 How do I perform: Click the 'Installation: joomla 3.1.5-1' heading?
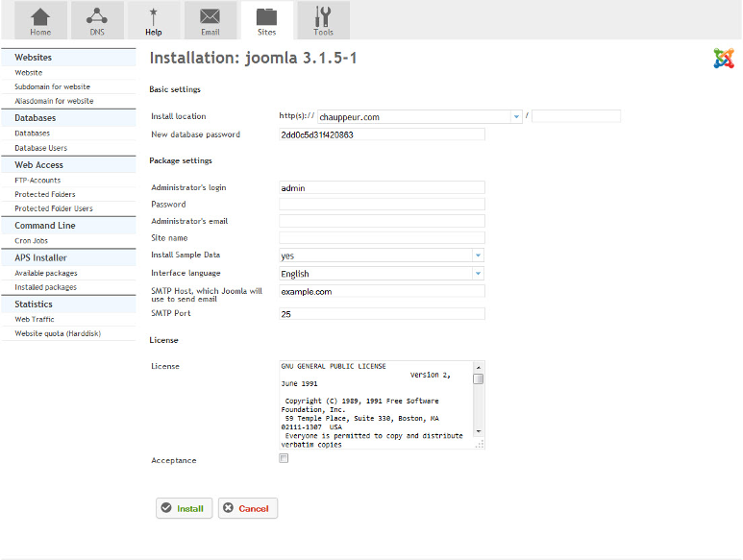(x=254, y=59)
